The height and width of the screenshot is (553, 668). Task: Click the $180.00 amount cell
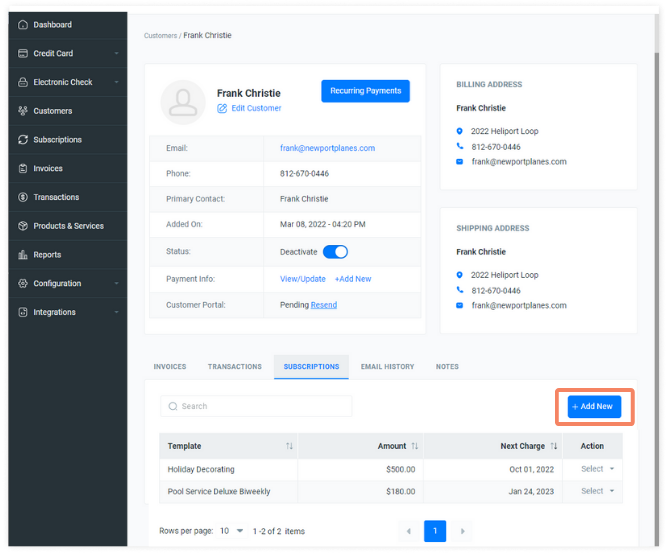361,492
